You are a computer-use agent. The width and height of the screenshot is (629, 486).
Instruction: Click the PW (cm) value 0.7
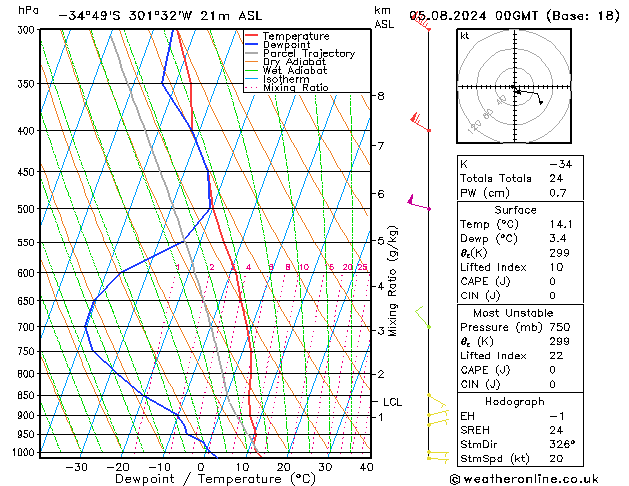pyautogui.click(x=558, y=193)
